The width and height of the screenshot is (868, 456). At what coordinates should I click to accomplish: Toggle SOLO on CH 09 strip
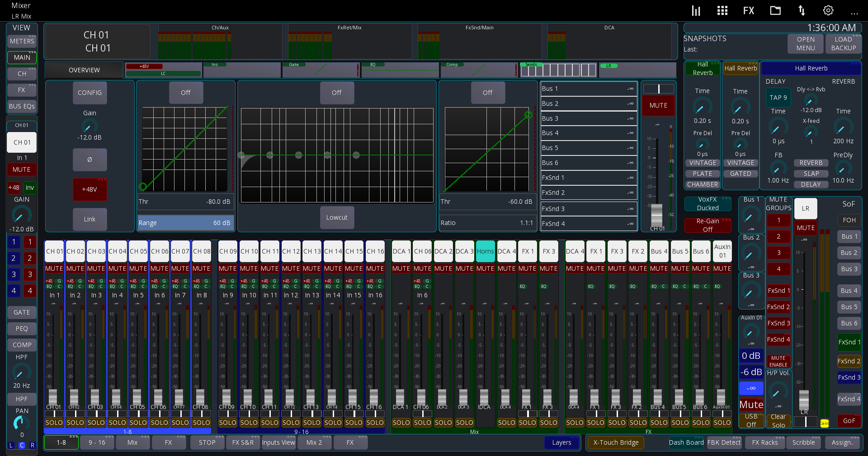point(227,423)
